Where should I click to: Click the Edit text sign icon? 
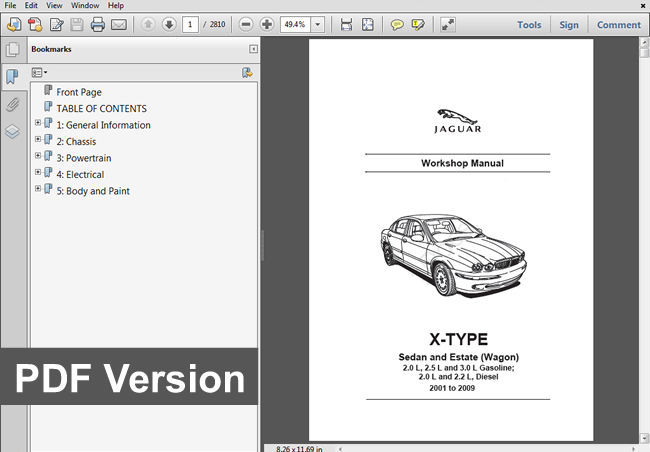pos(56,24)
